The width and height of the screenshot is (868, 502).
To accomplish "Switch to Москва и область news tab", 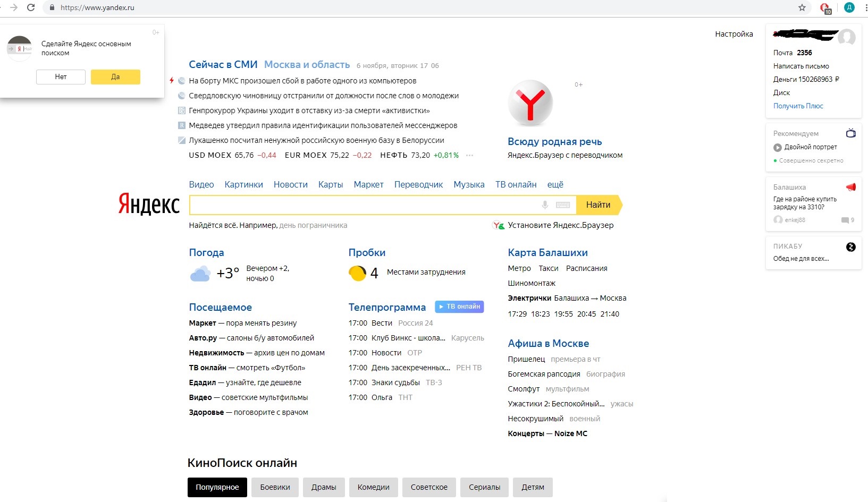I will 307,64.
